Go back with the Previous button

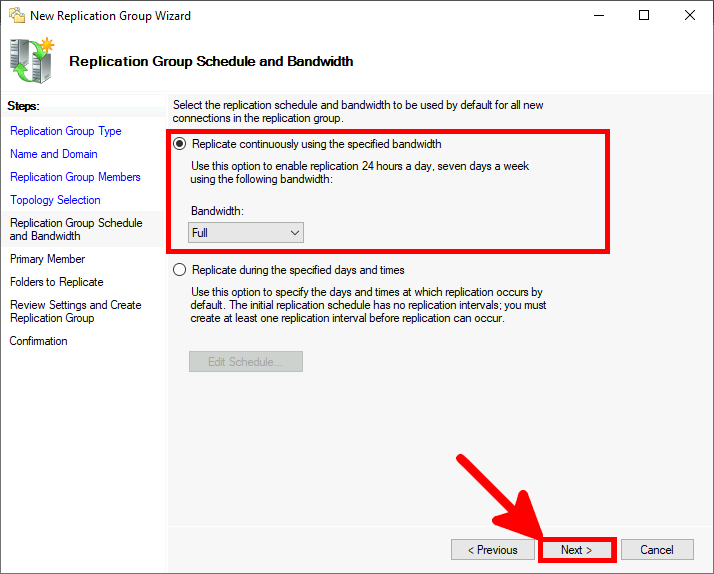click(493, 550)
